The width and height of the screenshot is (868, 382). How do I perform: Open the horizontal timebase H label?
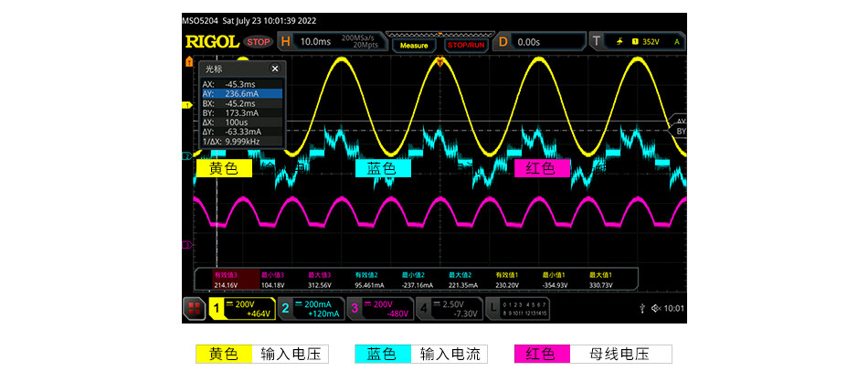tap(285, 42)
